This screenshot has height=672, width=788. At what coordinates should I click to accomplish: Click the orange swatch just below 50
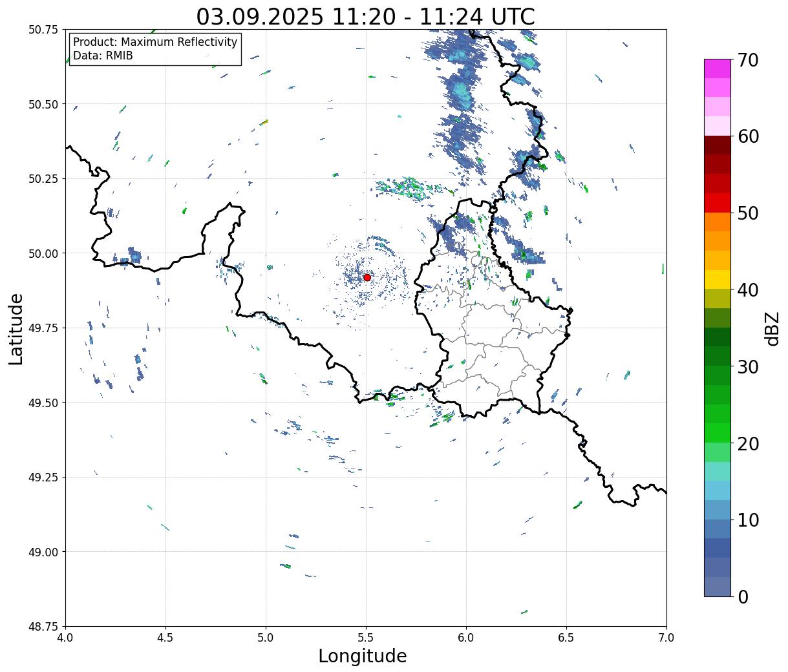(718, 222)
